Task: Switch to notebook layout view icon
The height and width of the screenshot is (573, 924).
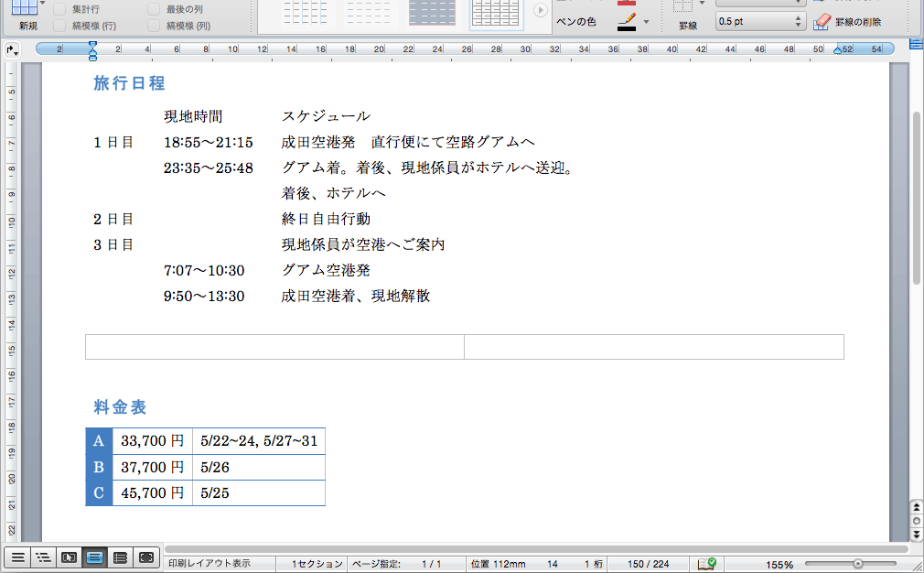Action: point(120,557)
